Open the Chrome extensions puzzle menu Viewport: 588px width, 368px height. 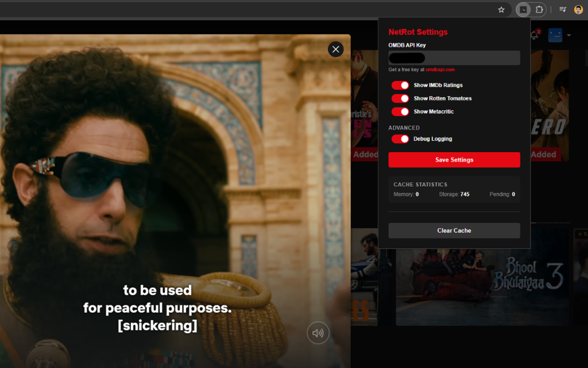pyautogui.click(x=539, y=9)
